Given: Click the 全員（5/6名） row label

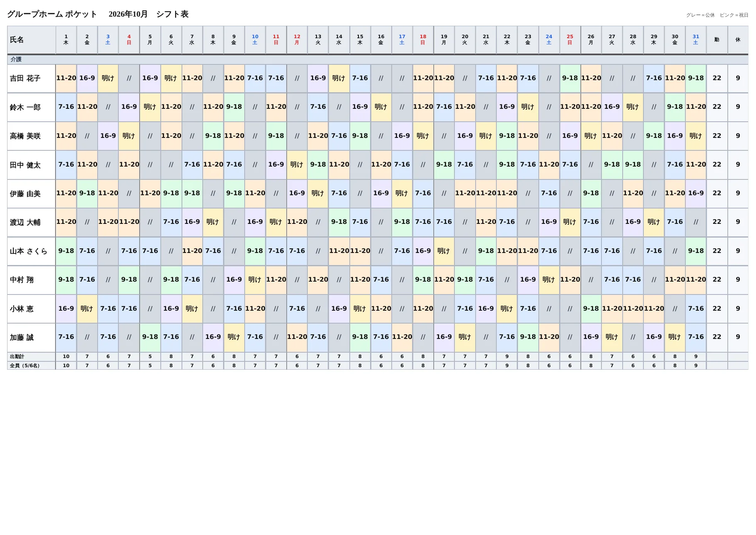Looking at the screenshot, I should pyautogui.click(x=32, y=366).
